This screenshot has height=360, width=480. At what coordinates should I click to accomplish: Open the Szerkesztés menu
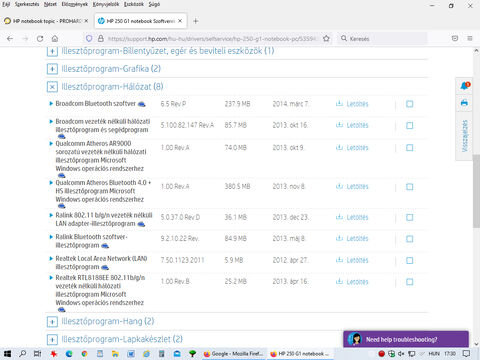pos(27,4)
